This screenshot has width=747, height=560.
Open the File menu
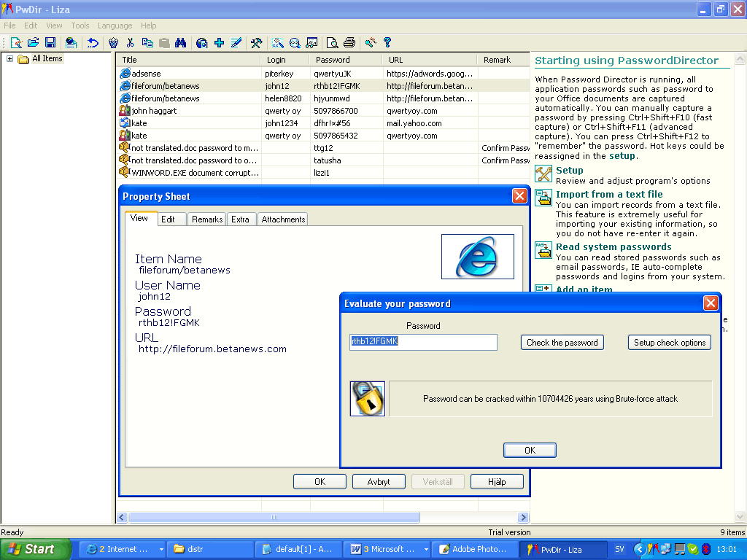point(9,26)
